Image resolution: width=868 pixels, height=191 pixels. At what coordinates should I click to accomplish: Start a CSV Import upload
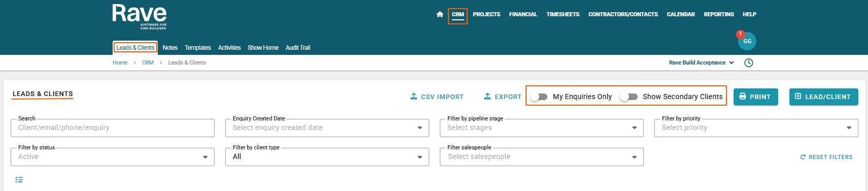coord(437,97)
